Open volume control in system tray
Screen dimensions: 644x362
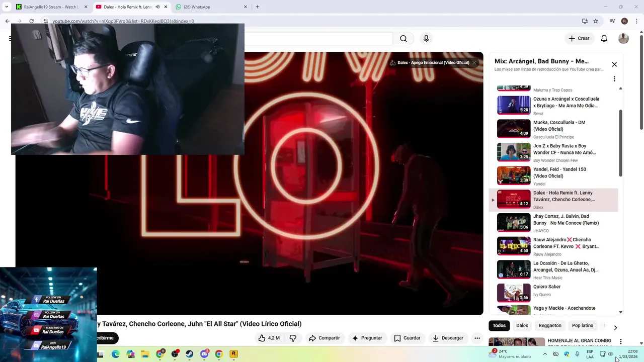610,354
